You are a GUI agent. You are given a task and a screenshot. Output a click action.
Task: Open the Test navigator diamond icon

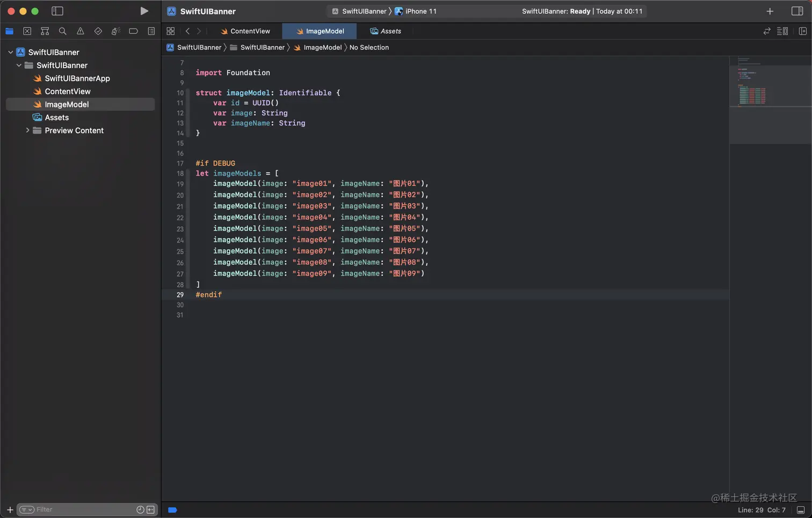(x=98, y=31)
